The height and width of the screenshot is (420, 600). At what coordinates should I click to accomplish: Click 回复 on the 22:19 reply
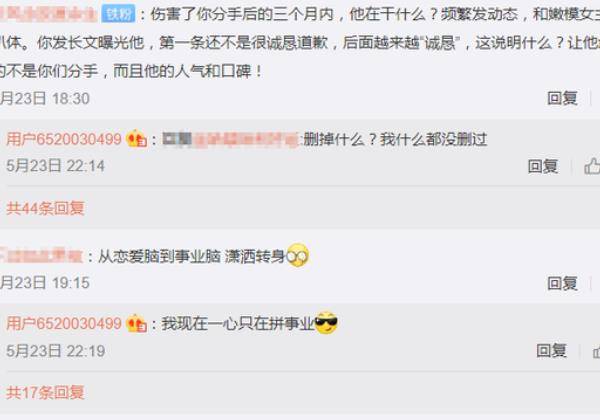tap(551, 350)
